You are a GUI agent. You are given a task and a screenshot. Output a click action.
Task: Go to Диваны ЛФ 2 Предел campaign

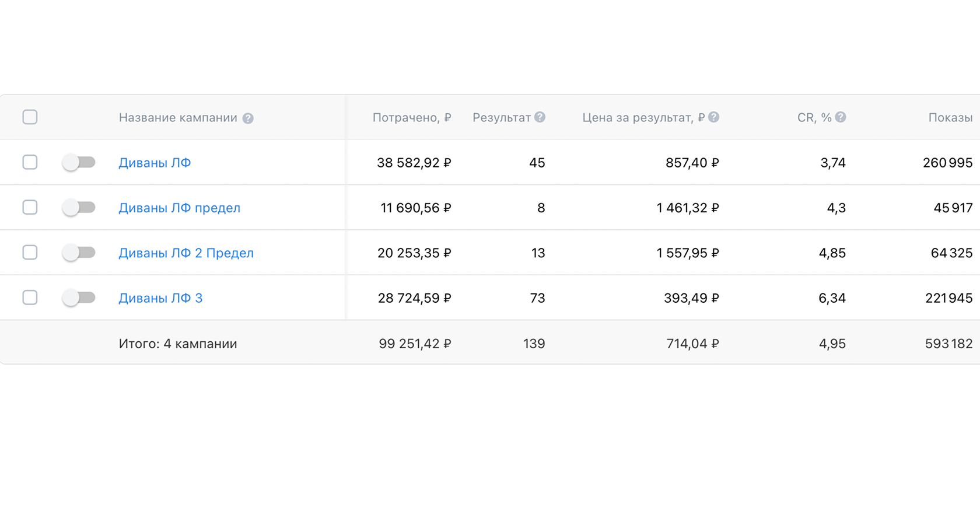point(186,253)
